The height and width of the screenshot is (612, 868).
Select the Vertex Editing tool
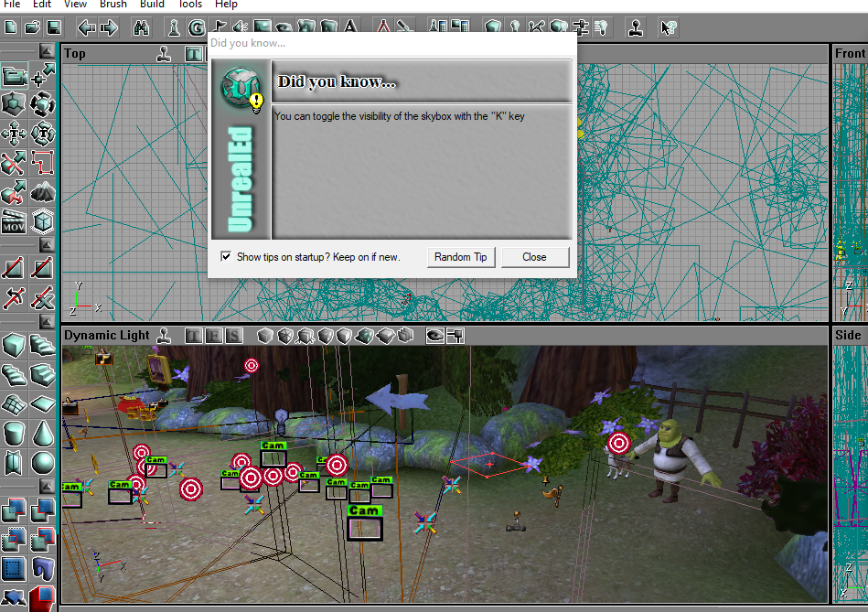[x=43, y=76]
